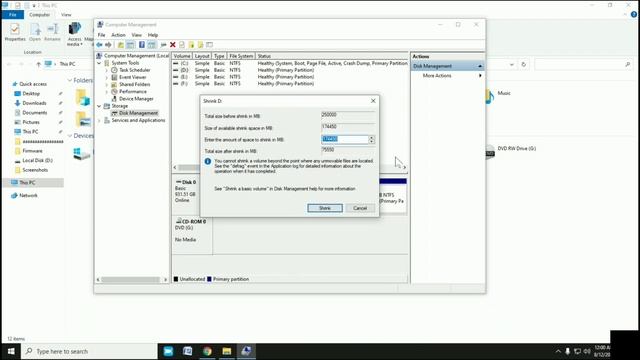The width and height of the screenshot is (640, 360).
Task: Open the File tab in File Explorer
Action: click(x=13, y=15)
